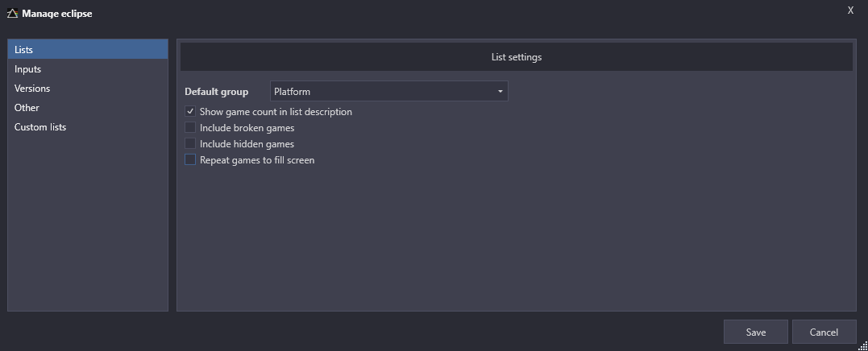This screenshot has height=351, width=868.
Task: Save the eclipse settings
Action: click(756, 332)
